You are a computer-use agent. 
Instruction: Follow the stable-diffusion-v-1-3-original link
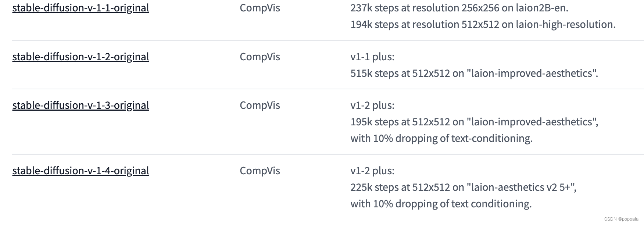click(x=80, y=105)
